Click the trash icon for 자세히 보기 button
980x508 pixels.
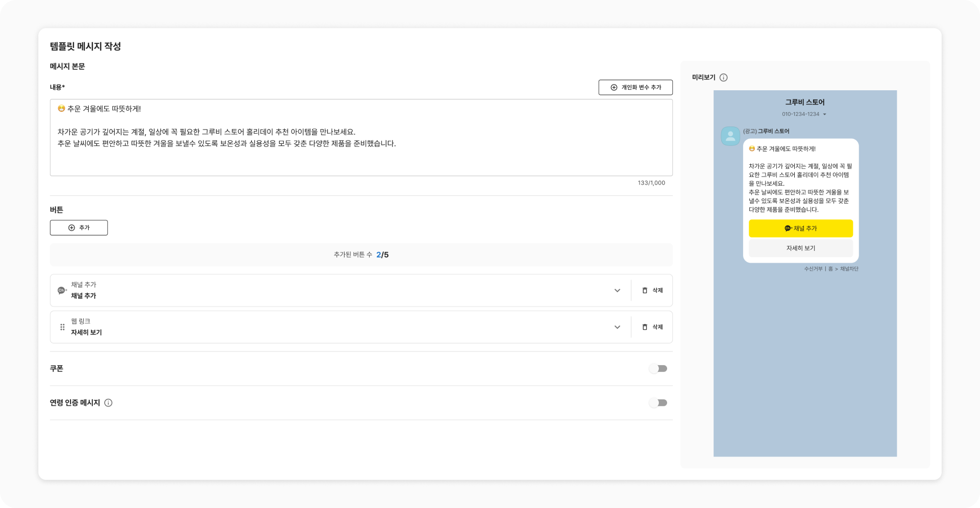pyautogui.click(x=645, y=327)
